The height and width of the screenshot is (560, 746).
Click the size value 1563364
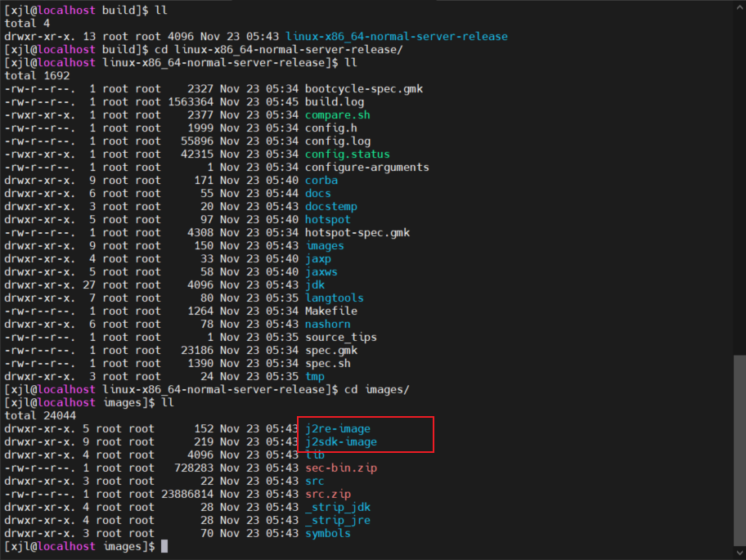(x=191, y=102)
